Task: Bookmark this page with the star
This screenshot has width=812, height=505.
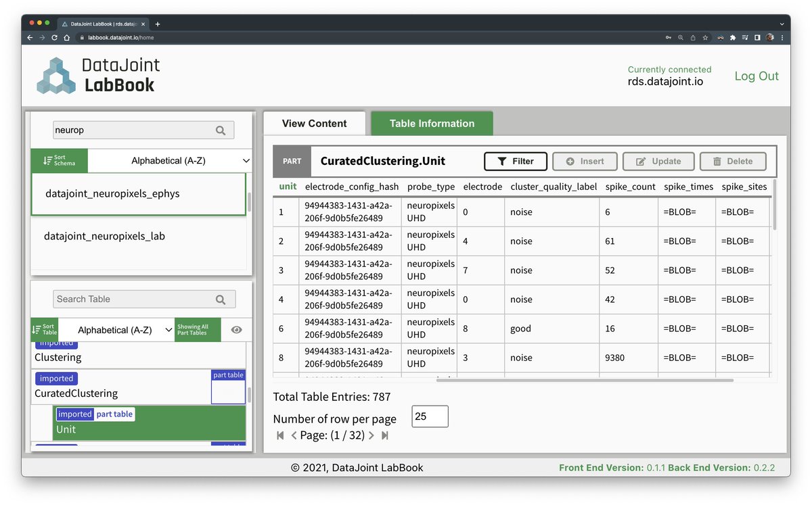Action: point(705,38)
